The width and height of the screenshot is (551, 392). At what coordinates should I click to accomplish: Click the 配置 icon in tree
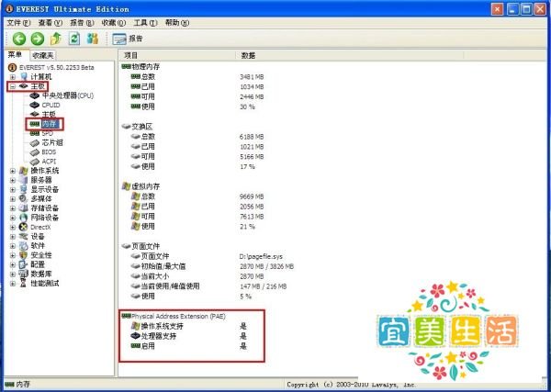(24, 264)
